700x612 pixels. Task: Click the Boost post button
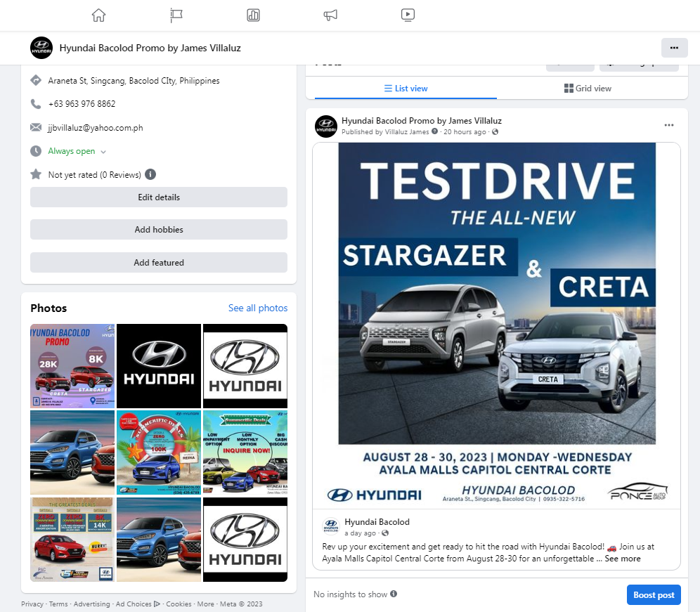coord(654,594)
